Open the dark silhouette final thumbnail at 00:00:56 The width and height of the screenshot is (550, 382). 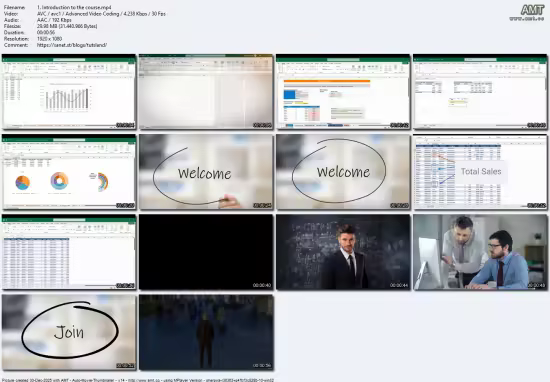tap(206, 332)
